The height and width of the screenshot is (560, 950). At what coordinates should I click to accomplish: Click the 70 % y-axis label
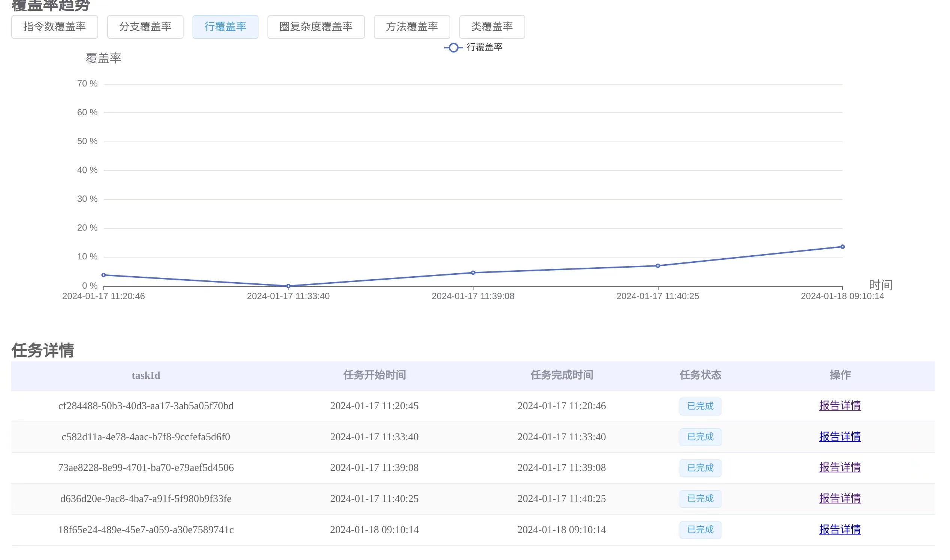click(87, 84)
